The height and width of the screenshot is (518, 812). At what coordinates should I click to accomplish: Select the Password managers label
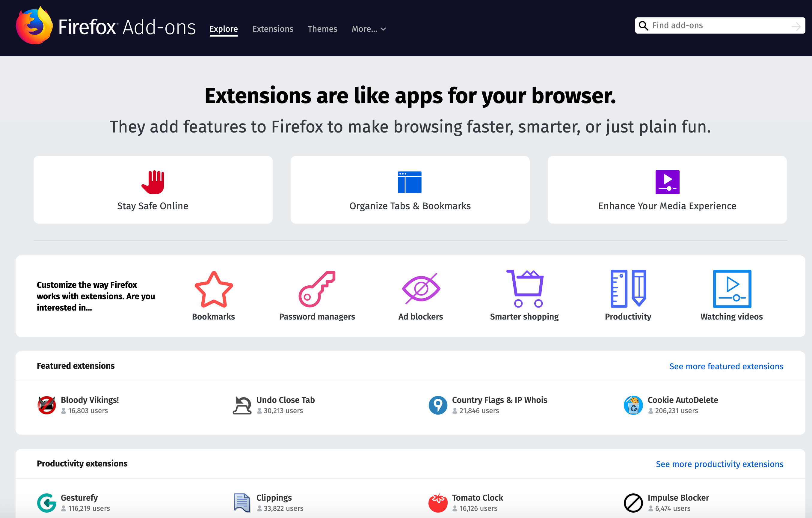[317, 317]
